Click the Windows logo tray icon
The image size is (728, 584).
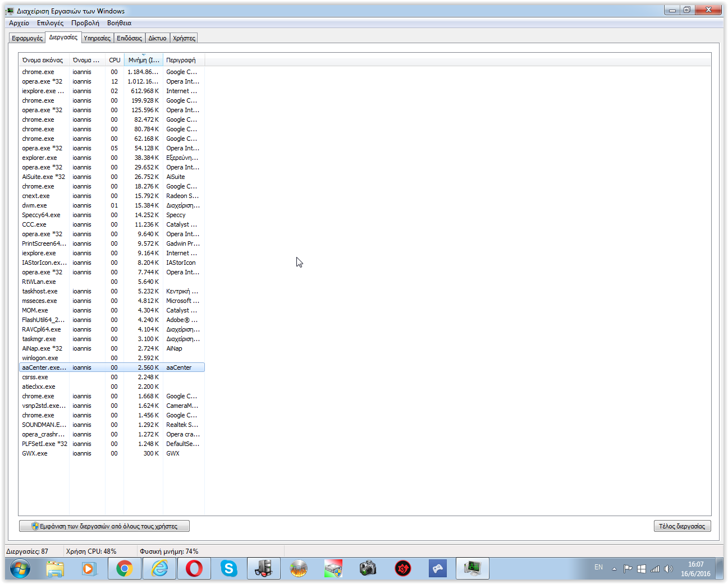click(x=642, y=569)
